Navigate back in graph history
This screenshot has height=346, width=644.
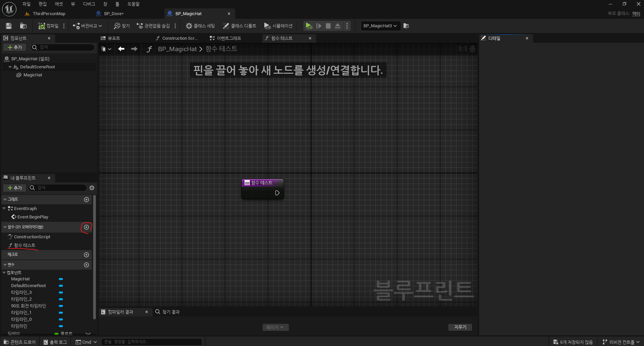[x=121, y=49]
